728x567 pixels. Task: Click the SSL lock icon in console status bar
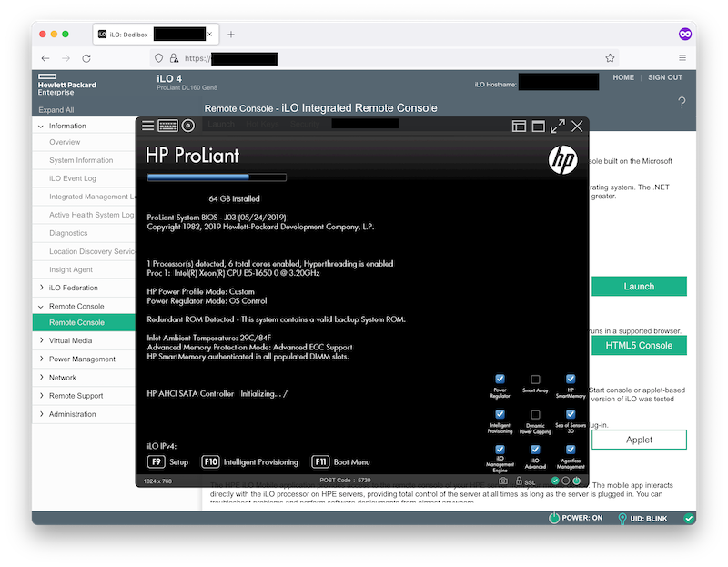tap(519, 481)
